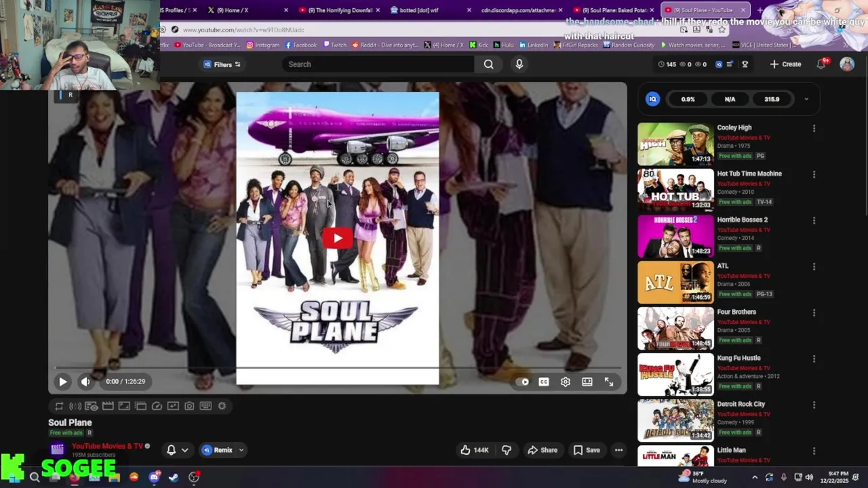The height and width of the screenshot is (488, 868).
Task: Click the browser address bar URL
Action: (x=243, y=30)
